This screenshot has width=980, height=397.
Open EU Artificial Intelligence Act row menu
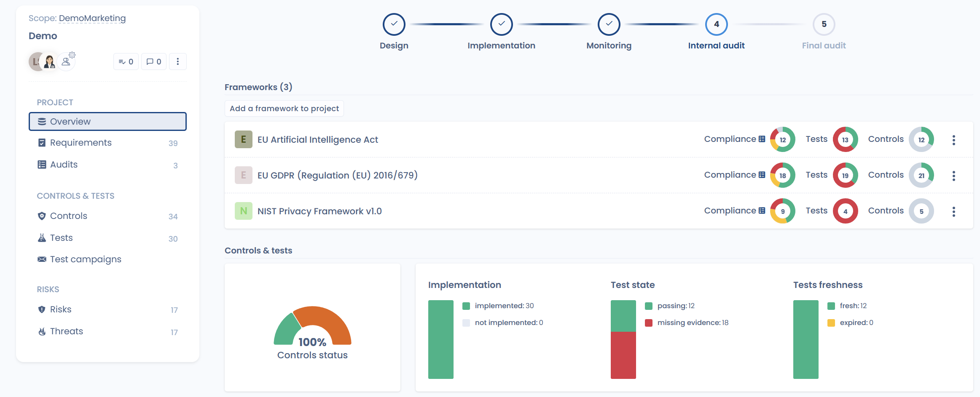(x=953, y=140)
